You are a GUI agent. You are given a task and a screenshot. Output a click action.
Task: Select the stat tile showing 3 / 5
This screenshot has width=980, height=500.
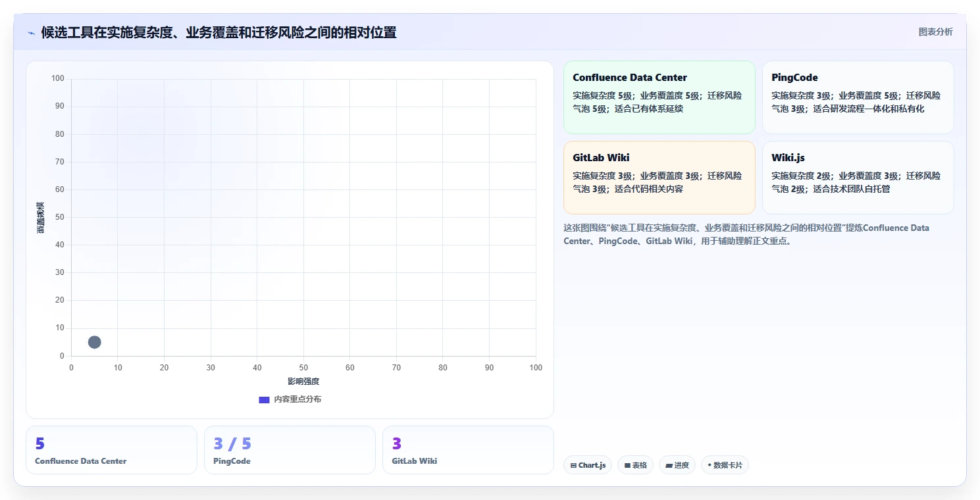coord(290,450)
